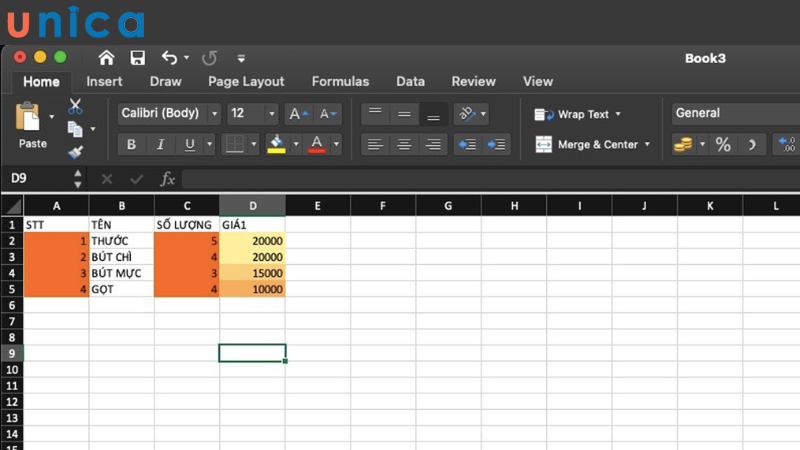Open the Page Layout tab
The image size is (800, 450).
click(246, 82)
